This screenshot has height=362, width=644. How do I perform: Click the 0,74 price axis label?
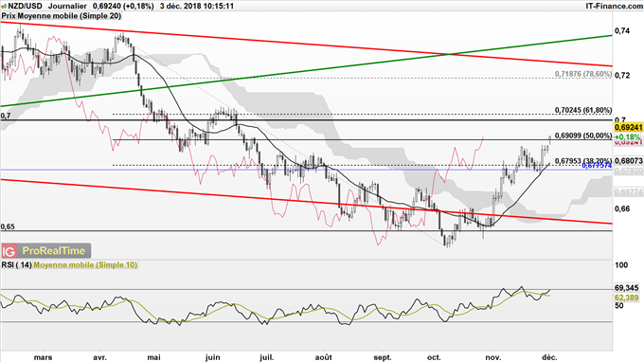622,31
